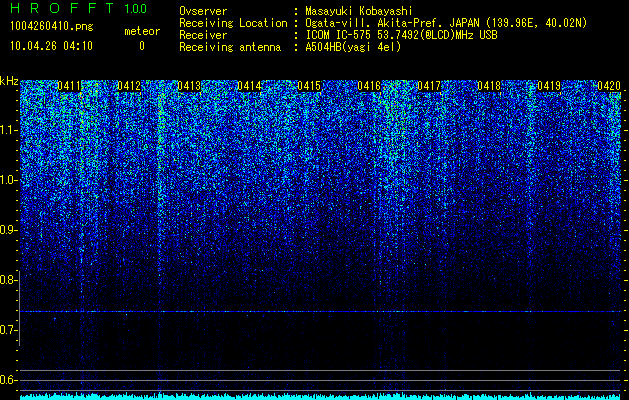Click the 0418 time marker
The height and width of the screenshot is (400, 629).
pyautogui.click(x=489, y=86)
